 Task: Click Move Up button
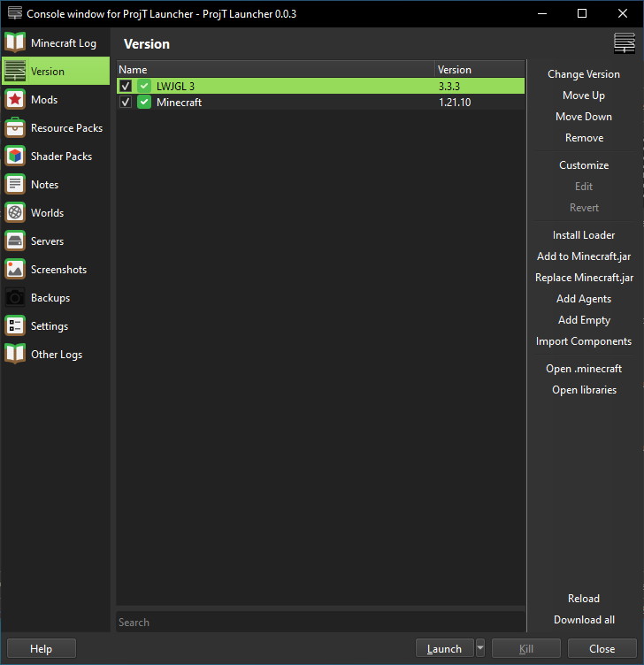(584, 96)
